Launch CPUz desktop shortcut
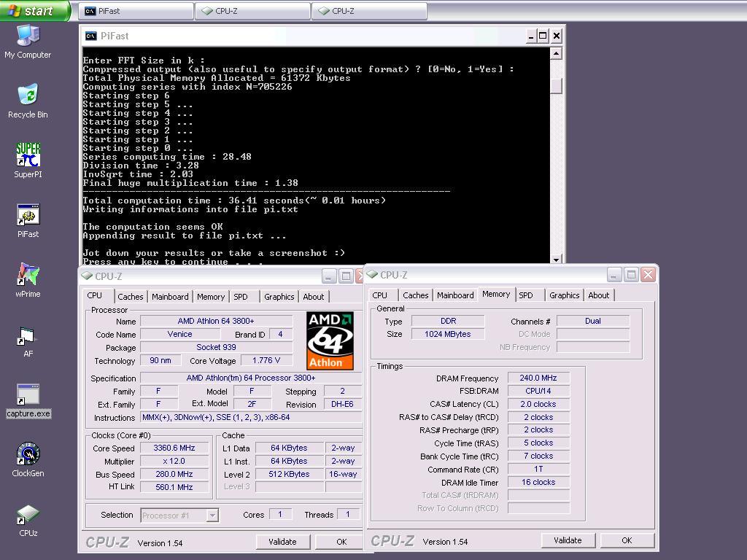Viewport: 747px width, 560px height. coord(28,520)
